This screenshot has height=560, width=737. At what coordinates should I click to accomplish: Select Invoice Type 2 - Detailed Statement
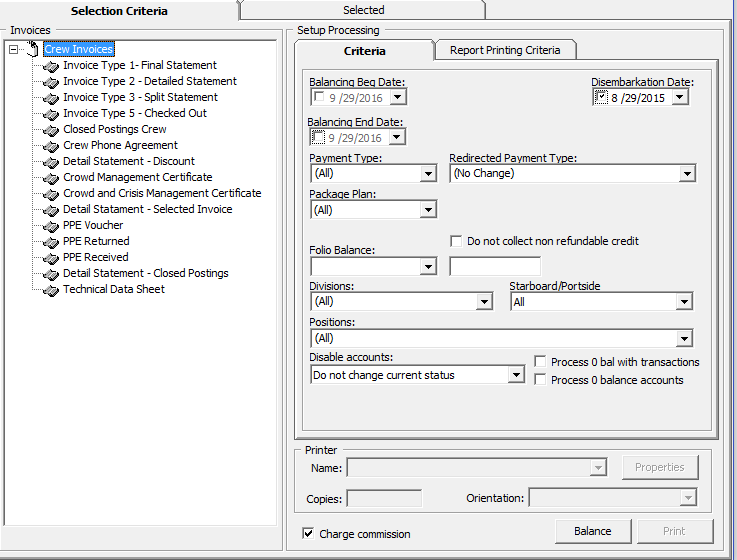[150, 81]
